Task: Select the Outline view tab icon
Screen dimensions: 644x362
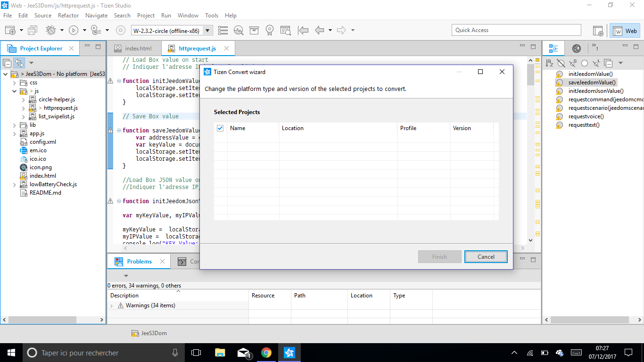Action: [554, 48]
